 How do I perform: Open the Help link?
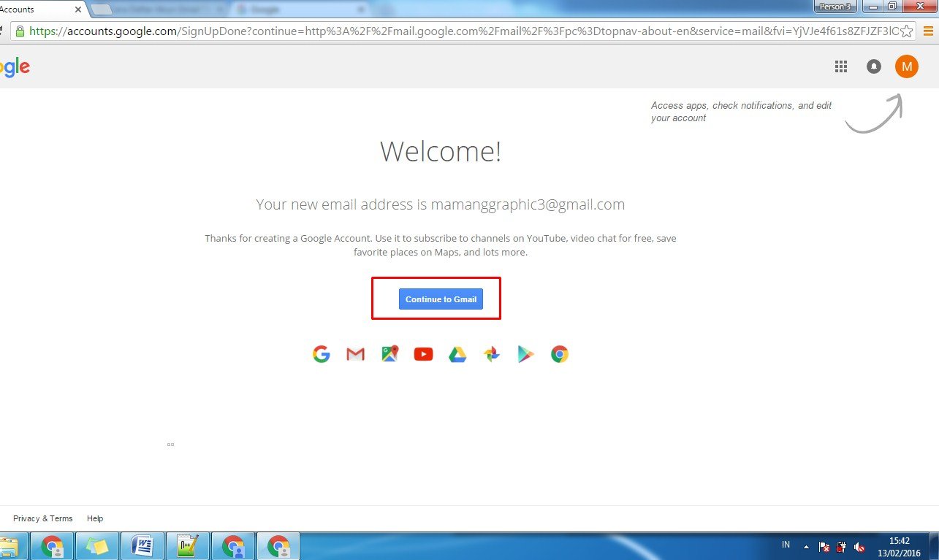[x=95, y=518]
